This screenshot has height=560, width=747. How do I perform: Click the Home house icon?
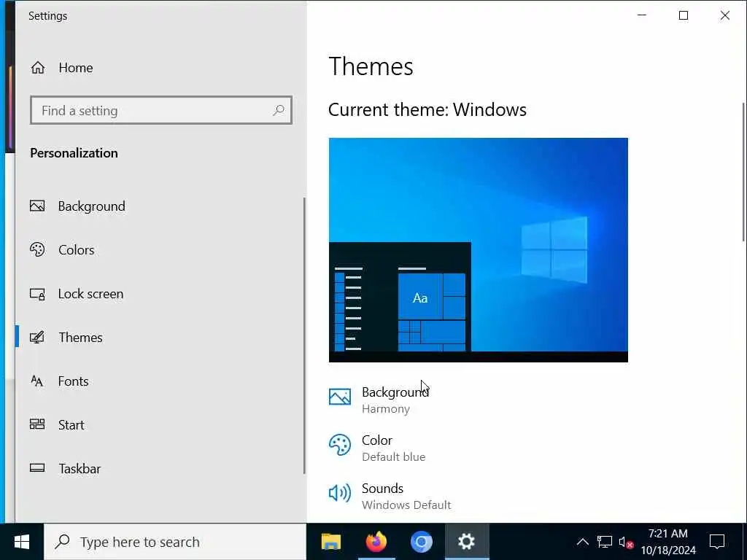coord(38,68)
